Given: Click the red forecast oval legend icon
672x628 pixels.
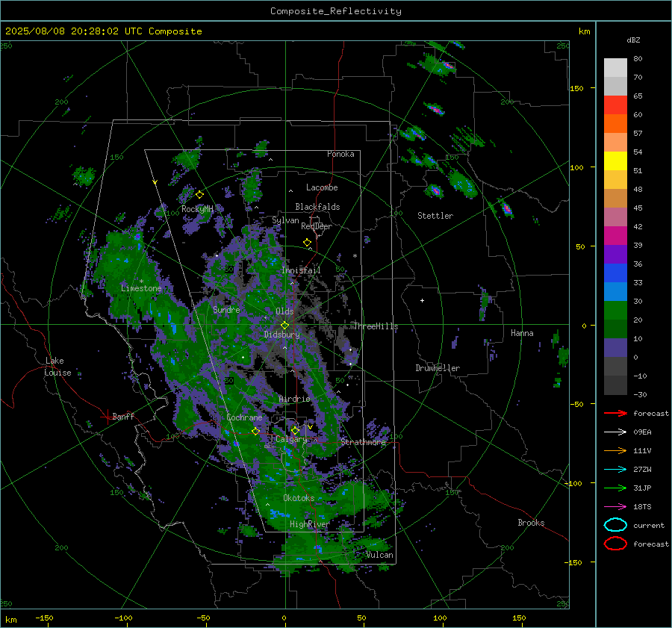Looking at the screenshot, I should 615,544.
